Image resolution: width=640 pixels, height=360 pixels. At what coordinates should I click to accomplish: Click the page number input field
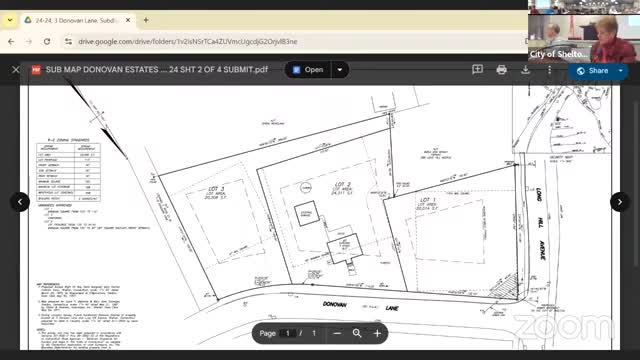[x=288, y=333]
